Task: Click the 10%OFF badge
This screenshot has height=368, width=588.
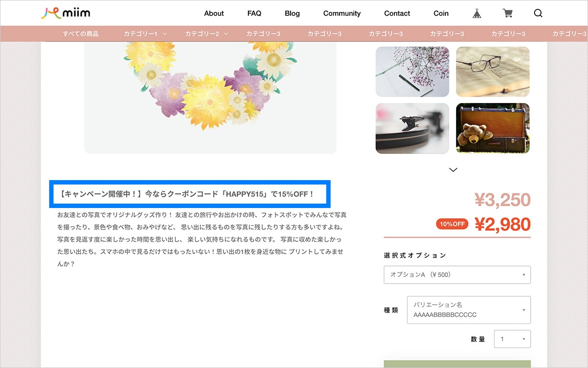Action: [452, 224]
